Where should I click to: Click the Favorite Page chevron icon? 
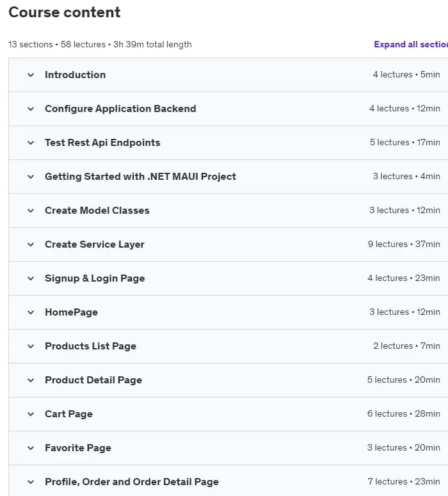click(x=31, y=448)
